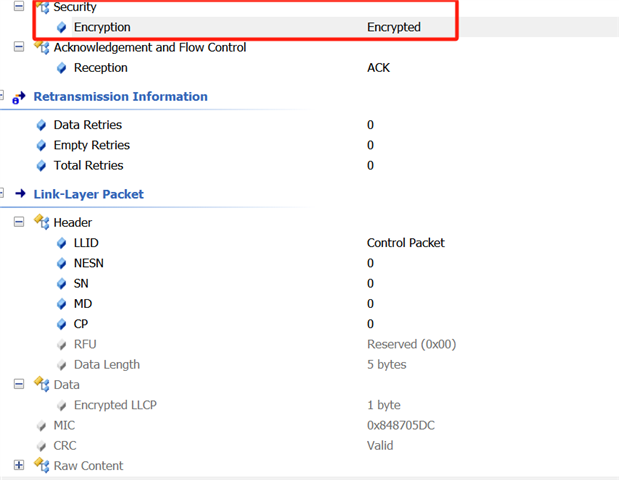Collapse Acknowledgement and Flow Control node
This screenshot has width=619, height=480.
19,47
